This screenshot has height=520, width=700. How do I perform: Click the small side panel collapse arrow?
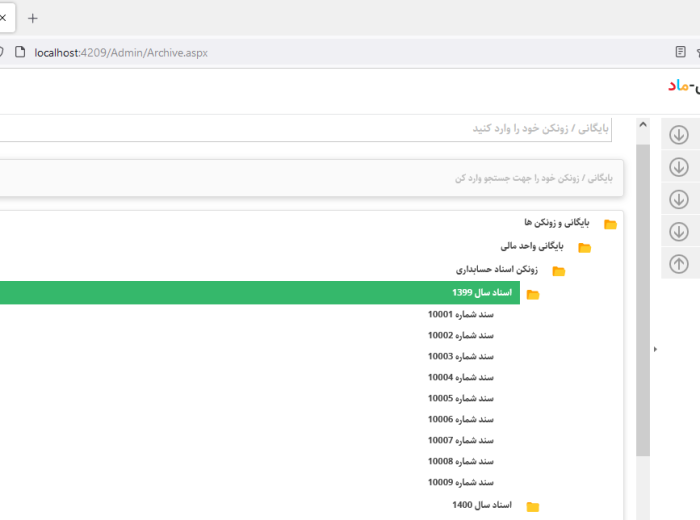tap(655, 349)
